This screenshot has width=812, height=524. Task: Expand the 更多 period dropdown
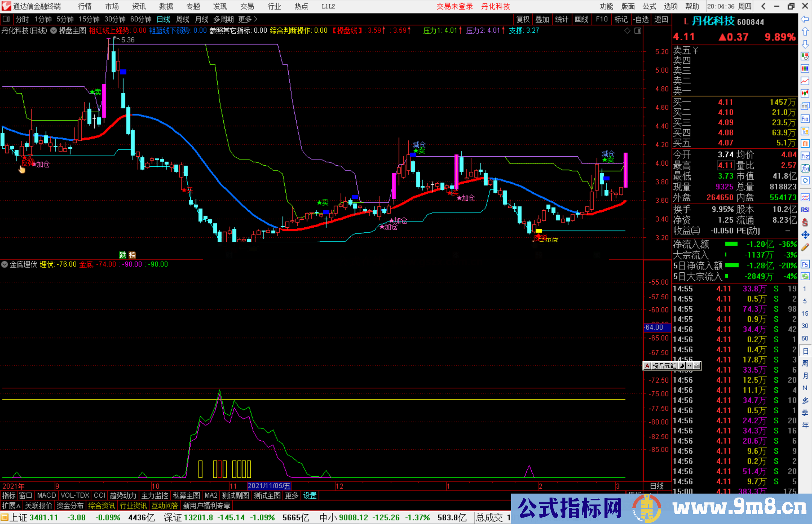[244, 19]
